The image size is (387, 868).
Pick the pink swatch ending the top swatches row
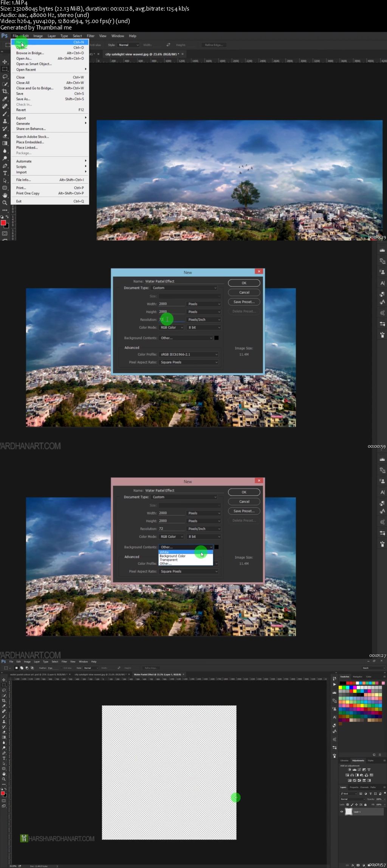pyautogui.click(x=383, y=683)
